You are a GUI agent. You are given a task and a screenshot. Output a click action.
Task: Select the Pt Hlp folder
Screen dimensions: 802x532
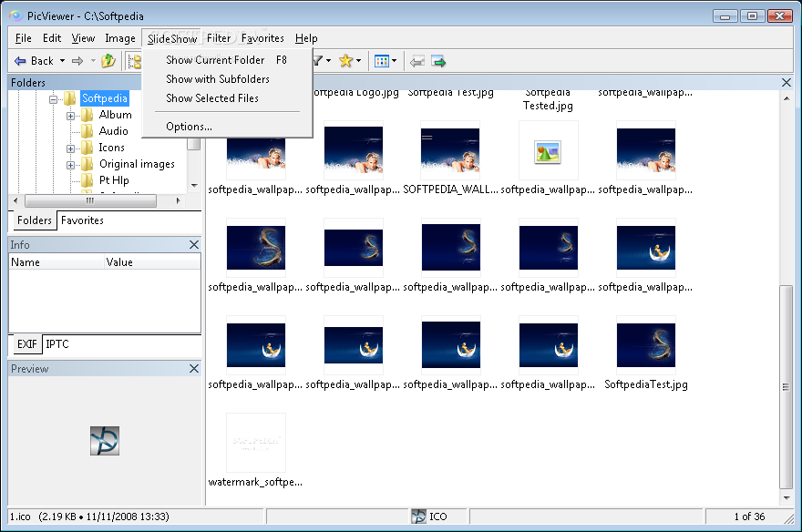point(114,180)
